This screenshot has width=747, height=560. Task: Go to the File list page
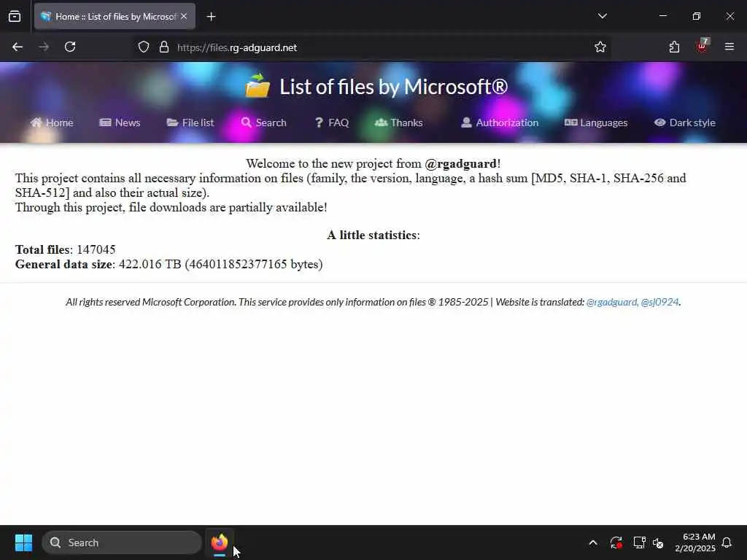pyautogui.click(x=190, y=122)
